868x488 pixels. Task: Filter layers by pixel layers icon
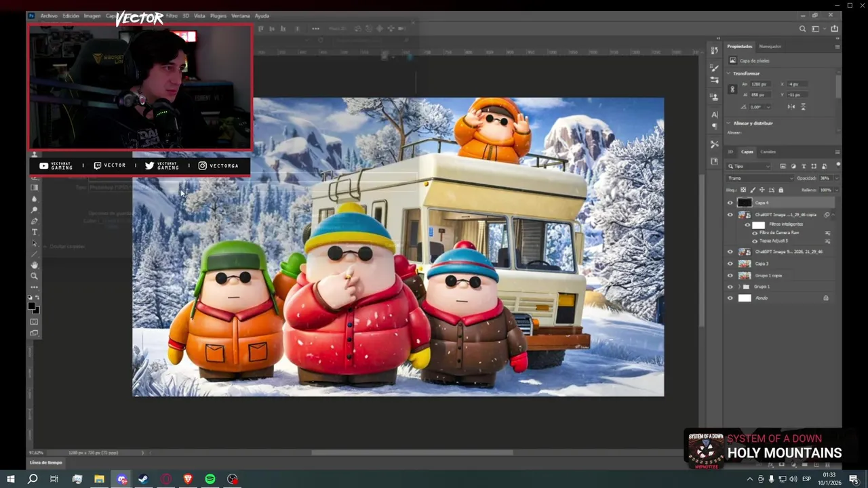(783, 166)
